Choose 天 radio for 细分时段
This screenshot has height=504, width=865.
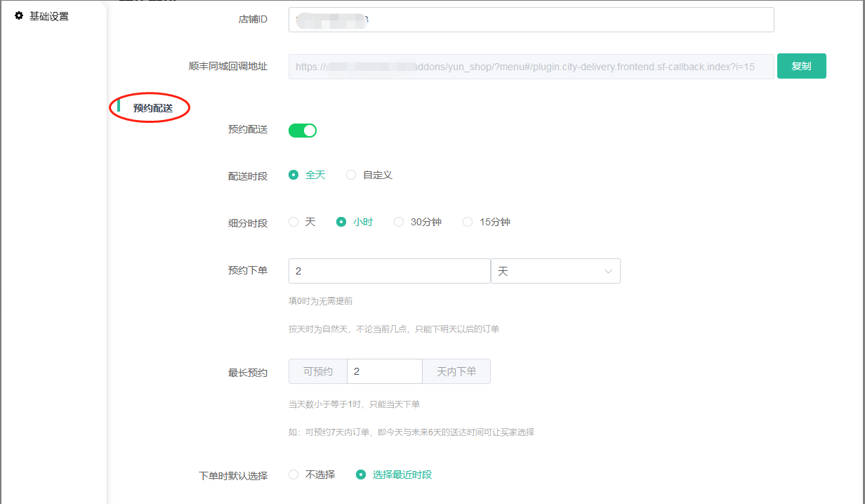pyautogui.click(x=294, y=223)
